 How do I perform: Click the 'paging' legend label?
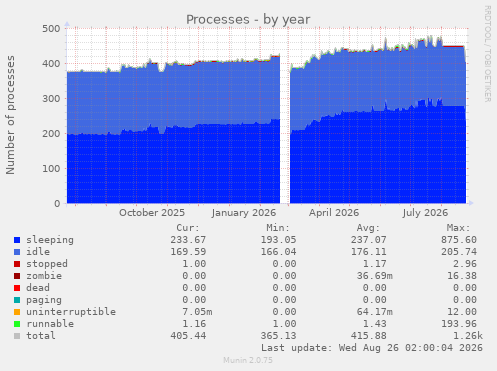tap(44, 300)
